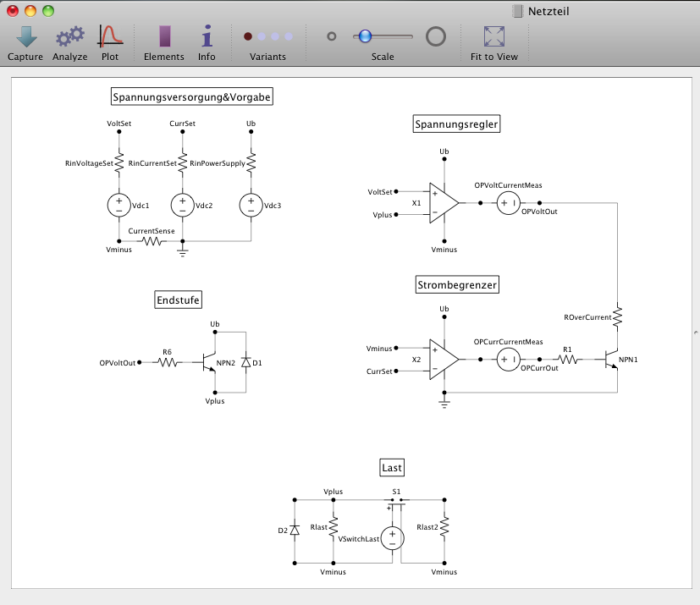Open the Info inspector
The height and width of the screenshot is (605, 700).
pos(207,36)
